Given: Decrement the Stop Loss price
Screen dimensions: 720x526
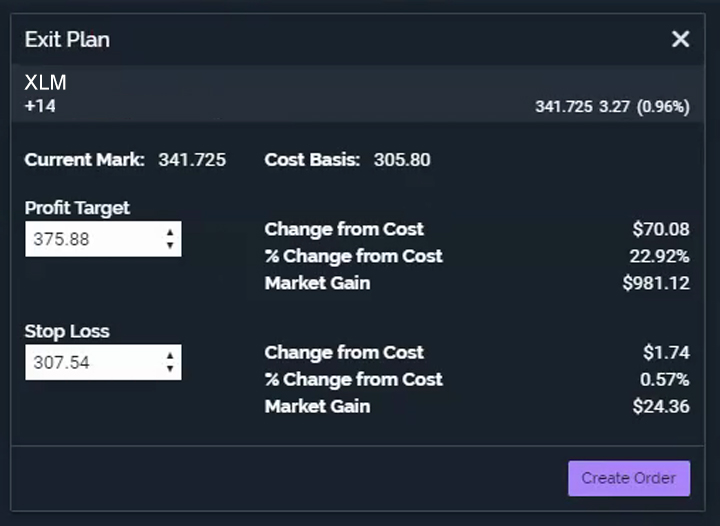Looking at the screenshot, I should (x=170, y=369).
